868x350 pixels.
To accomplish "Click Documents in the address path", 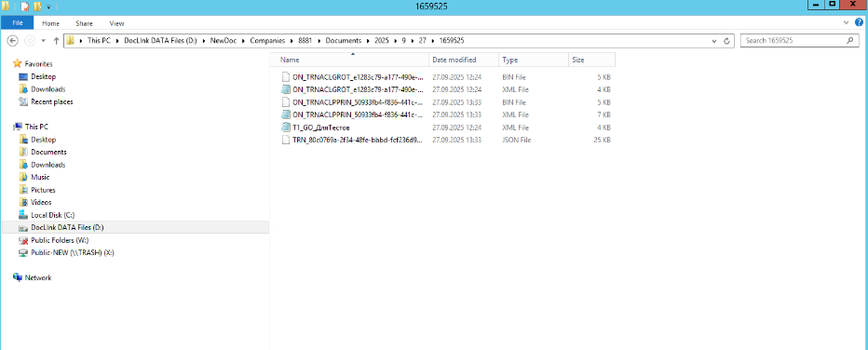I will click(x=344, y=41).
